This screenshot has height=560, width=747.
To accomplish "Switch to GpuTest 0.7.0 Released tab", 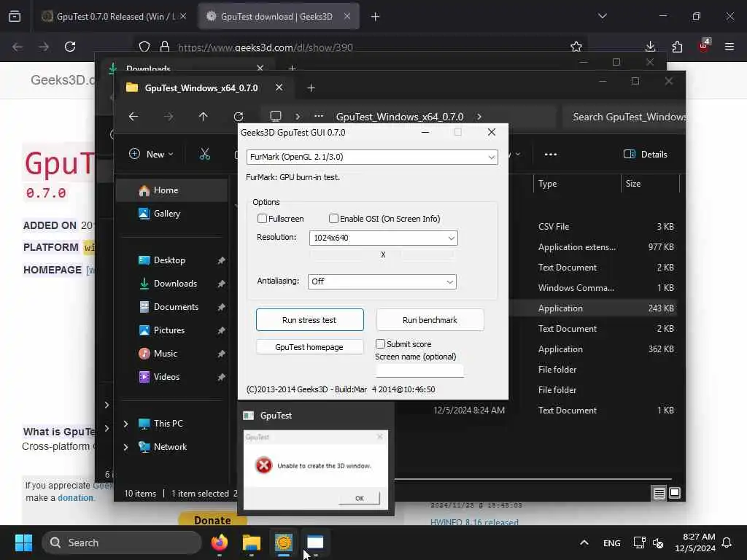I will pyautogui.click(x=113, y=16).
